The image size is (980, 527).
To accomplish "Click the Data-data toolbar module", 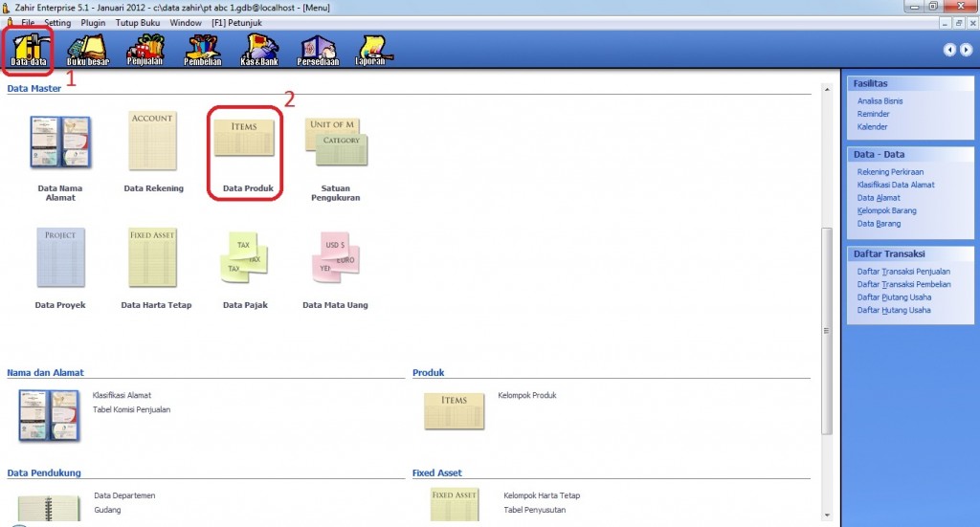I will (x=30, y=49).
